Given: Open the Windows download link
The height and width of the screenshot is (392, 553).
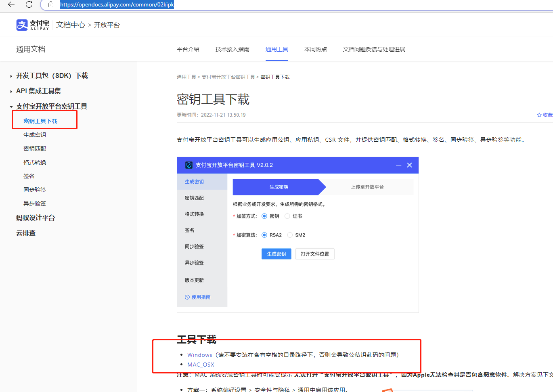Looking at the screenshot, I should 199,355.
